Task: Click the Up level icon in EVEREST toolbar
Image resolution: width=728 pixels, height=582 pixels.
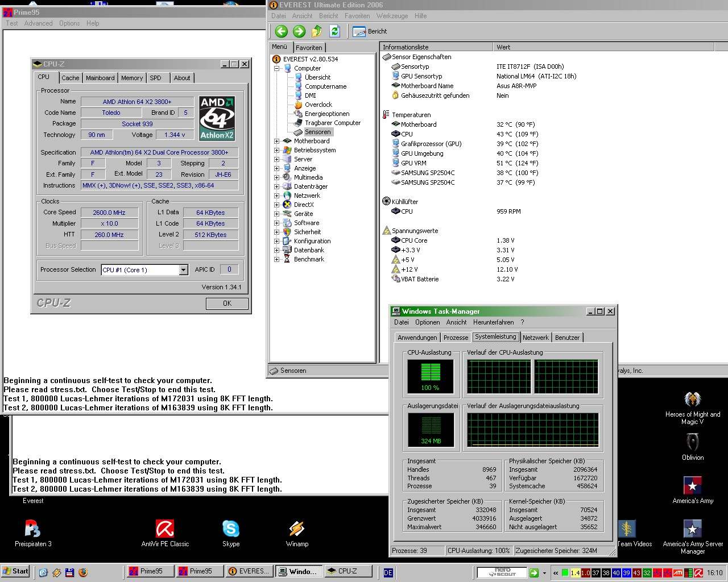Action: pyautogui.click(x=317, y=31)
